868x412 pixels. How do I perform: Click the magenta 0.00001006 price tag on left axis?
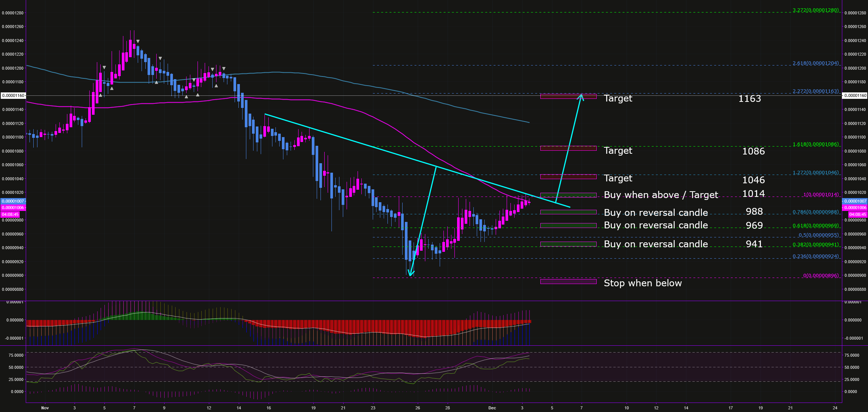[x=13, y=208]
